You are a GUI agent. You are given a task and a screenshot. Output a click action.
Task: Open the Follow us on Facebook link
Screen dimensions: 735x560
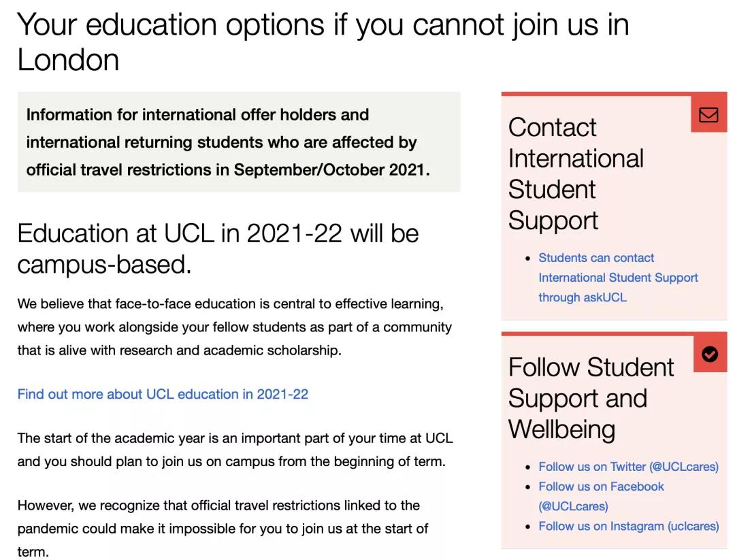pos(601,487)
